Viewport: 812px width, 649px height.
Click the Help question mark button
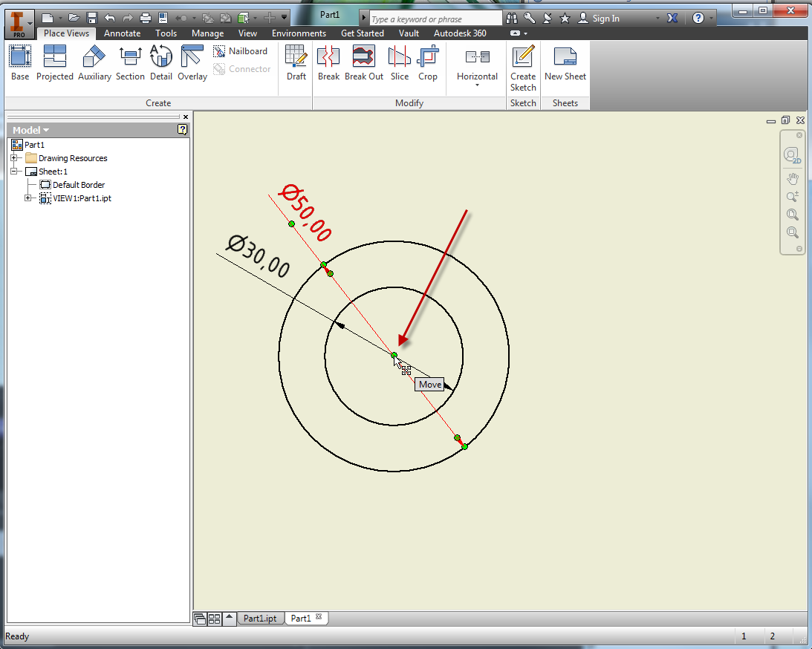click(697, 17)
